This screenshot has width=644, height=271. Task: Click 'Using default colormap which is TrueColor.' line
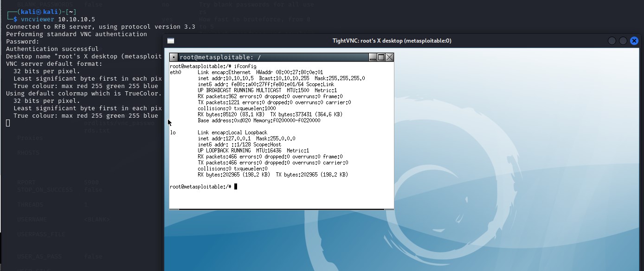click(84, 93)
